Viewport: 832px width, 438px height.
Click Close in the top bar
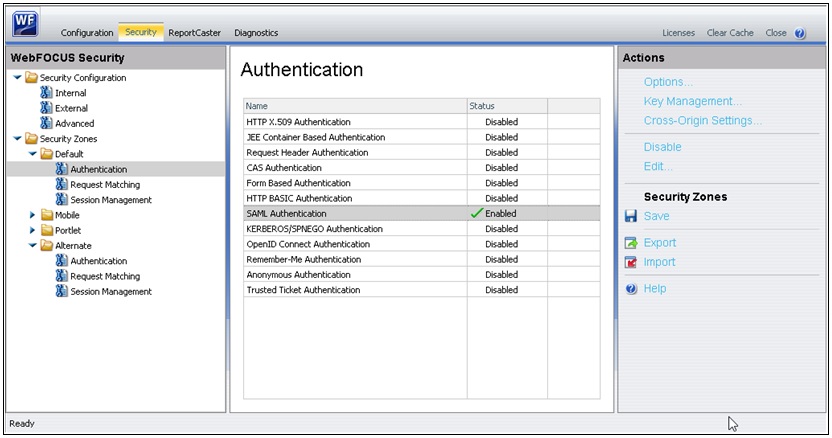(x=776, y=33)
